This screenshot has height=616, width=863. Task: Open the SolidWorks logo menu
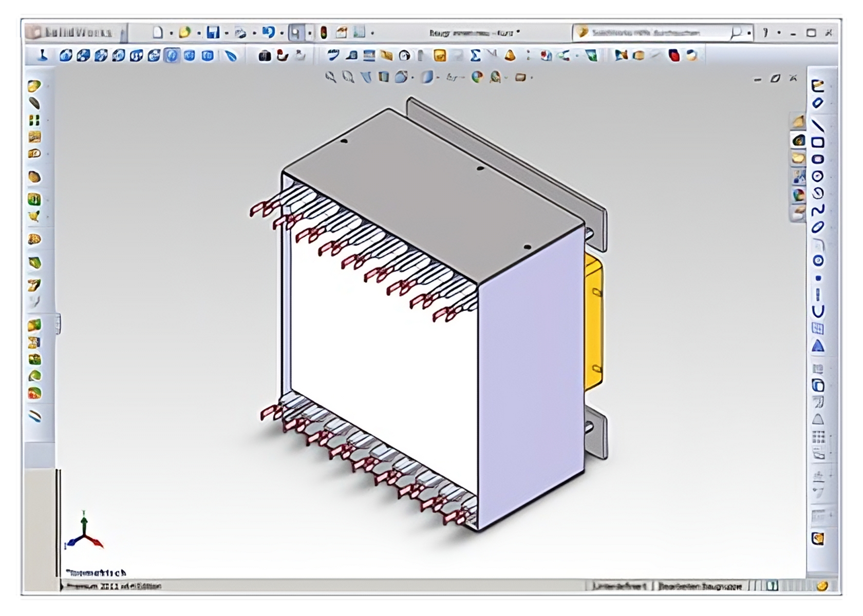tap(72, 33)
